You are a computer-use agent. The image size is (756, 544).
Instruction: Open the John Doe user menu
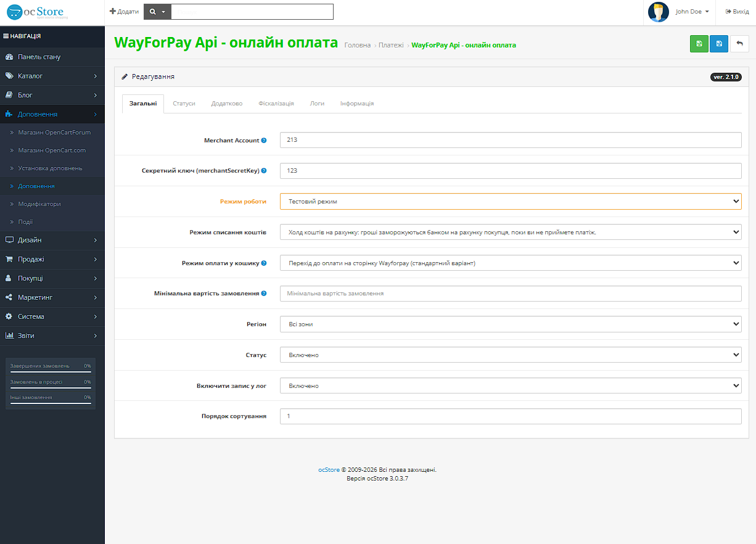(692, 12)
